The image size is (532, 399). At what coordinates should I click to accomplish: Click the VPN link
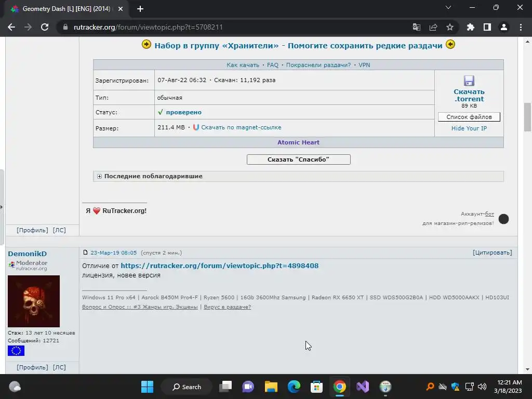364,65
